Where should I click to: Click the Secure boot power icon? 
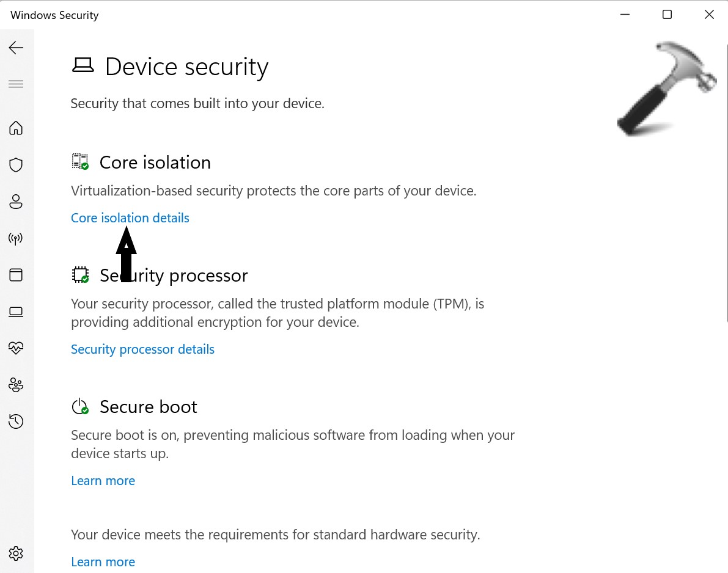click(x=80, y=406)
